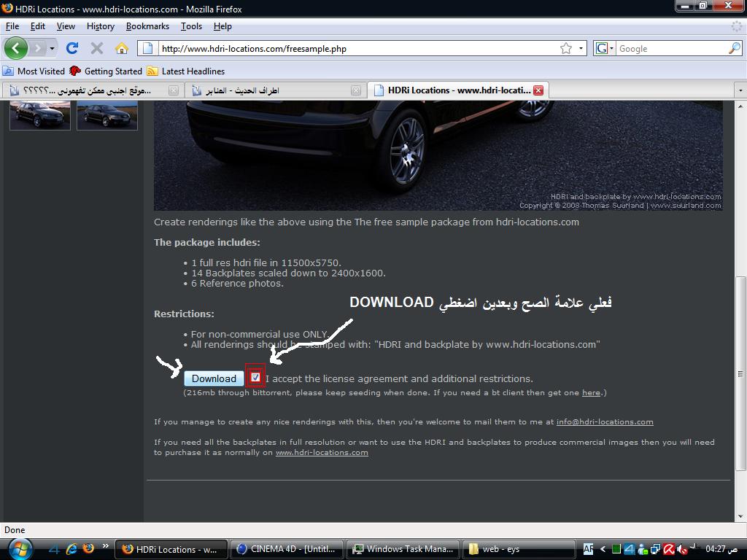Open the File menu
The height and width of the screenshot is (560, 747).
pos(12,26)
